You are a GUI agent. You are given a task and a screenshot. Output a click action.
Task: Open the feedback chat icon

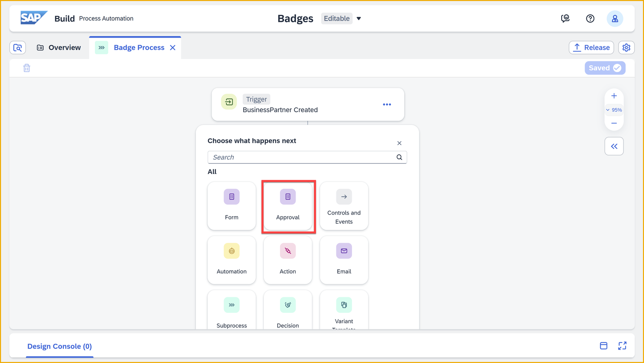tap(565, 18)
